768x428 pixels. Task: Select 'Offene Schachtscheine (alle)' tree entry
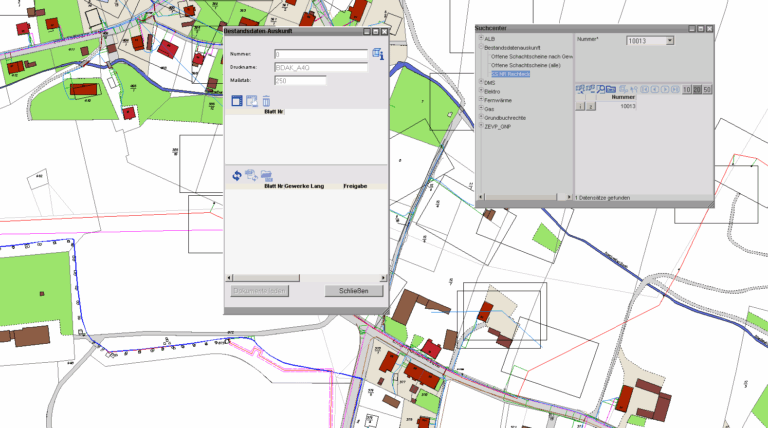(x=526, y=65)
